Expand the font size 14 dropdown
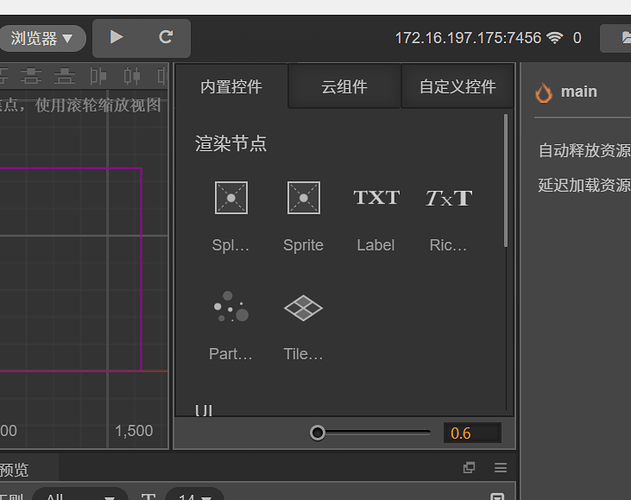631x500 pixels. [194, 497]
